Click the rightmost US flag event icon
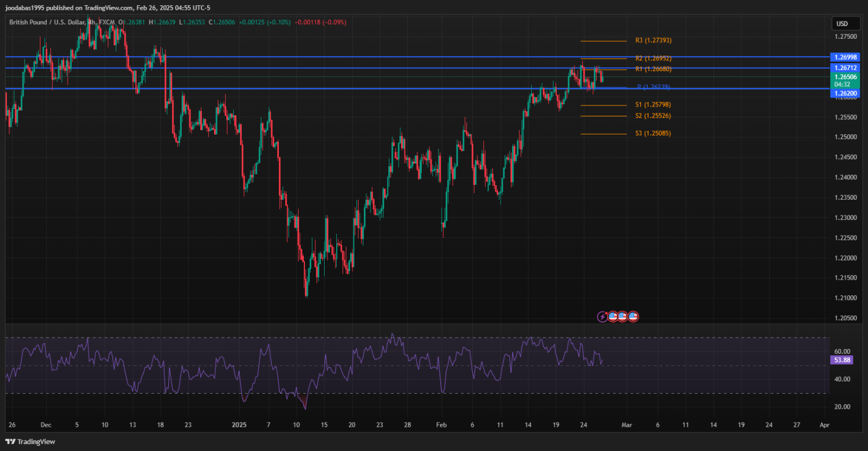868x451 pixels. 632,317
